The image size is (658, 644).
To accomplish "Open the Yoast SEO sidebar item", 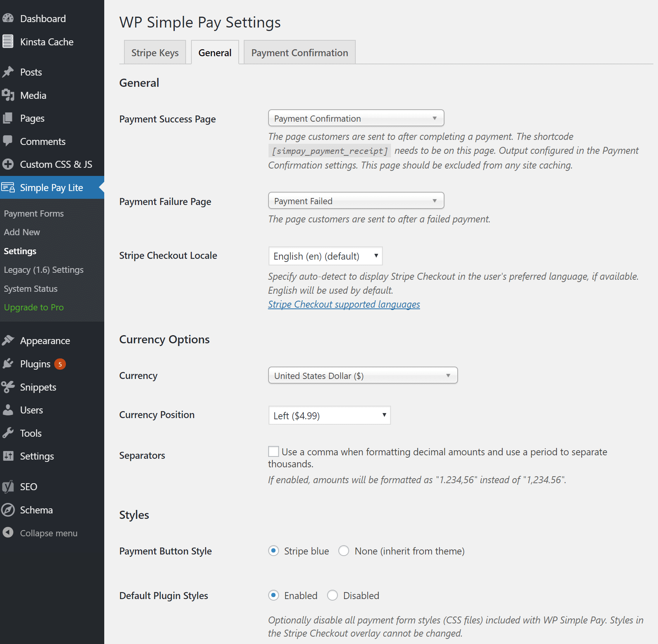I will pyautogui.click(x=28, y=486).
